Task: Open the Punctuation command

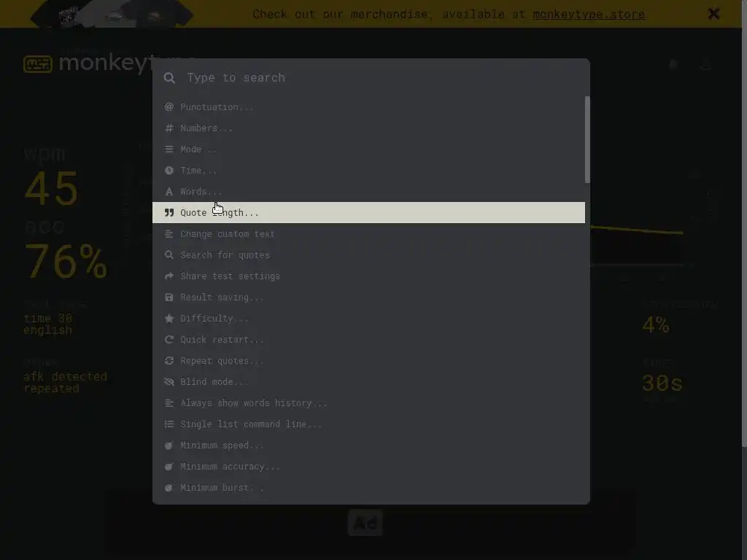Action: tap(368, 107)
